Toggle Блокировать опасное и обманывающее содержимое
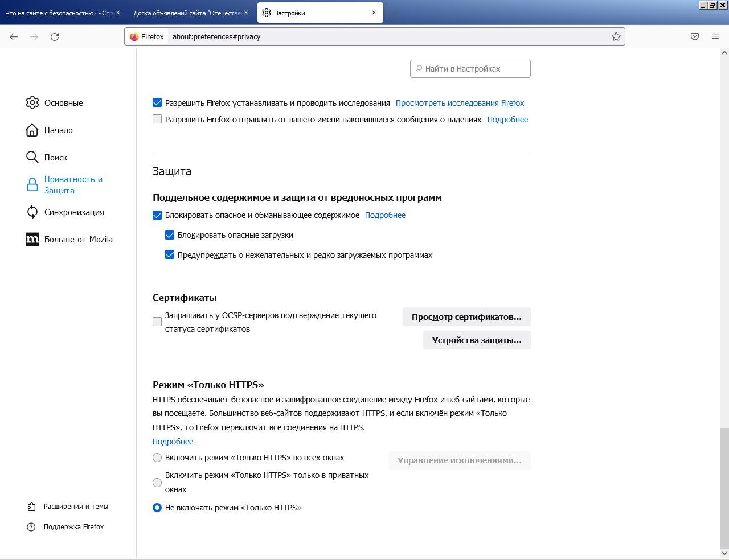Image resolution: width=729 pixels, height=560 pixels. [x=157, y=215]
